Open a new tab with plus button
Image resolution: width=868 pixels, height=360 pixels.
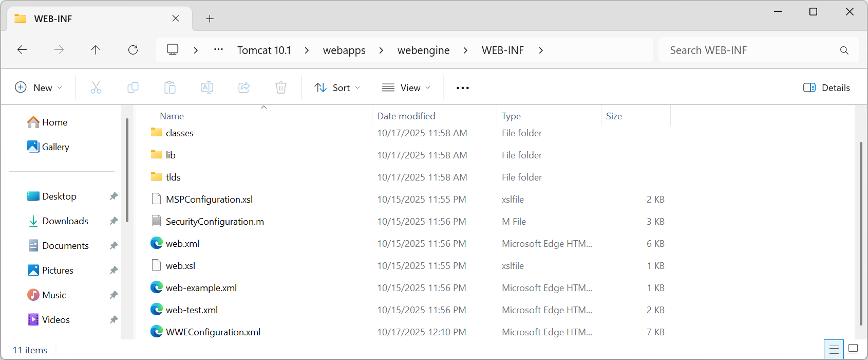(210, 19)
